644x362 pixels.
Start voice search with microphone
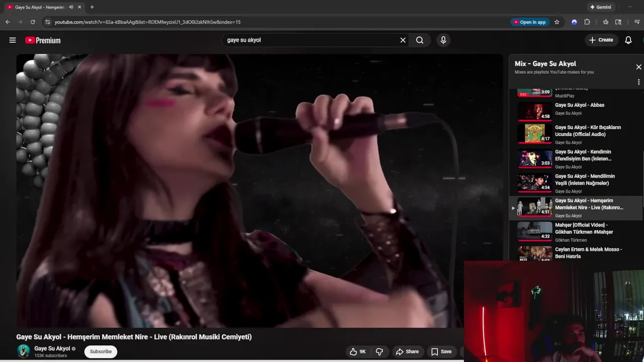[x=443, y=40]
